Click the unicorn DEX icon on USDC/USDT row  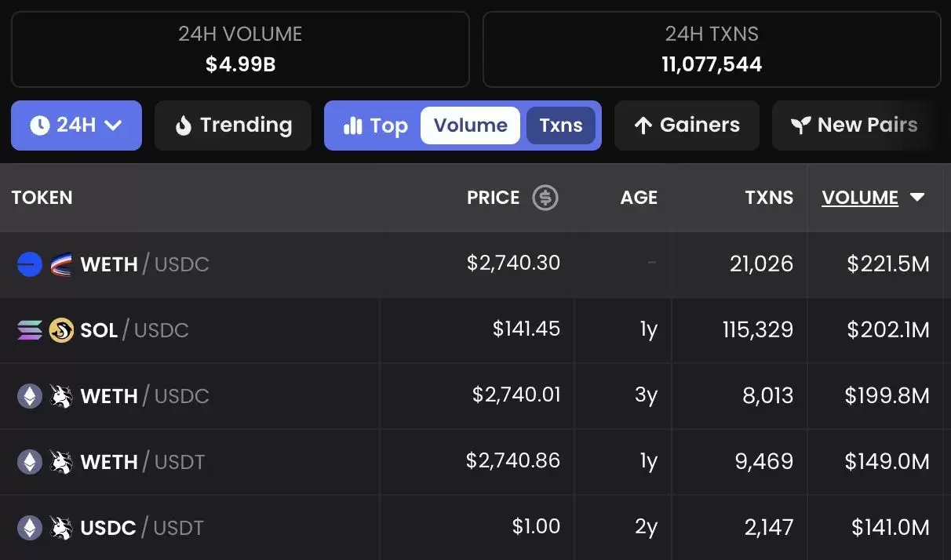coord(61,528)
